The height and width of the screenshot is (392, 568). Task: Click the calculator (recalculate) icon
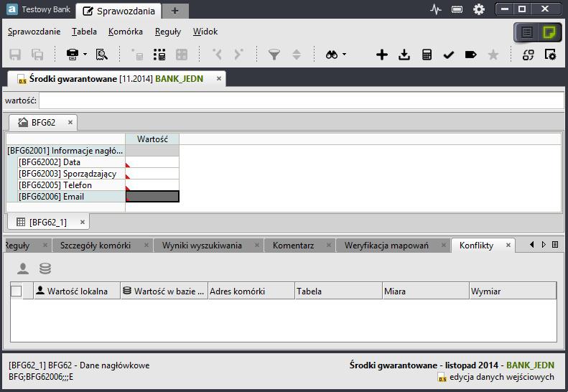[x=427, y=55]
